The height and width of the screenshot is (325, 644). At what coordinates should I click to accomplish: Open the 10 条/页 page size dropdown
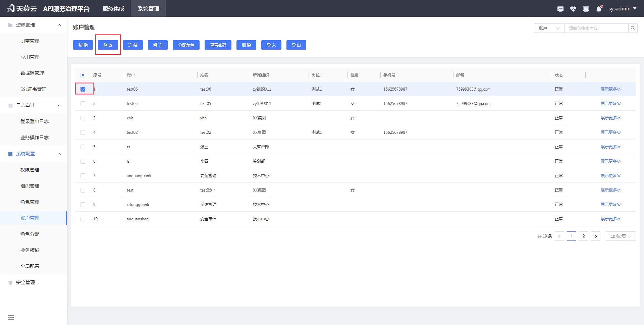point(621,236)
